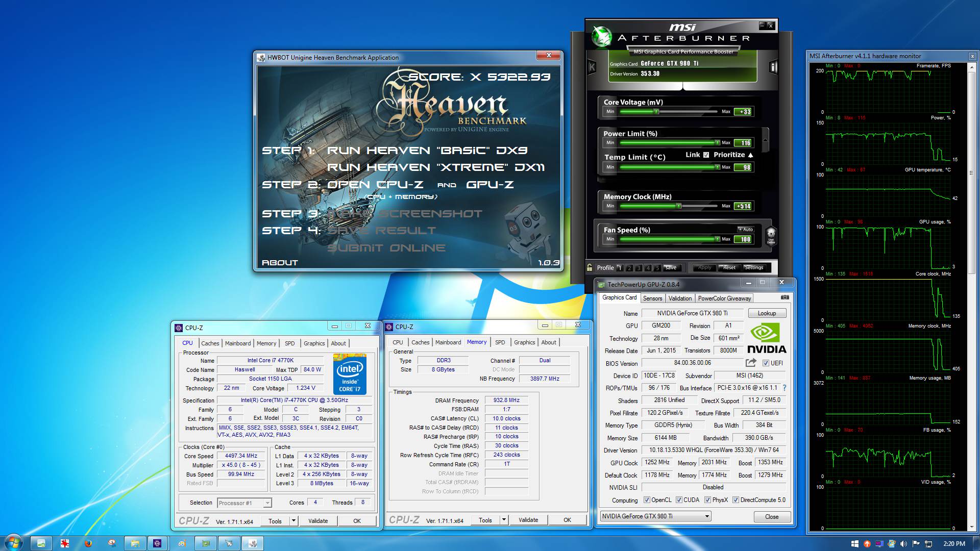Click the volume speaker tray icon
980x551 pixels.
[x=903, y=544]
